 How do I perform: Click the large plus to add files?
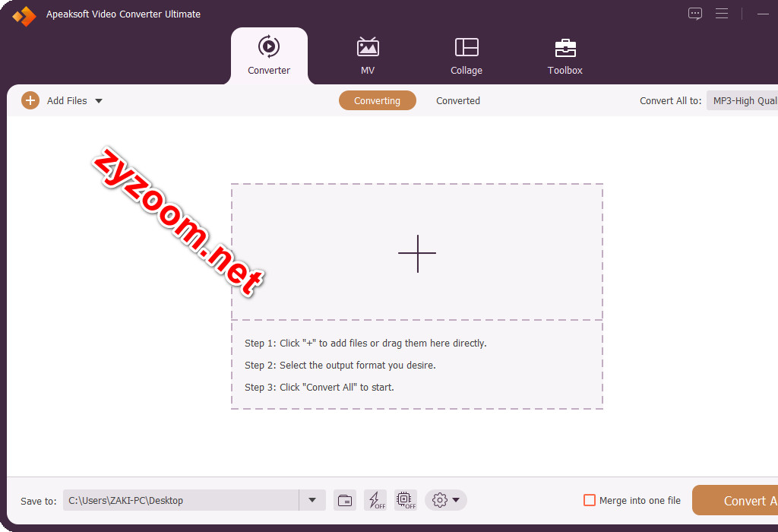417,253
